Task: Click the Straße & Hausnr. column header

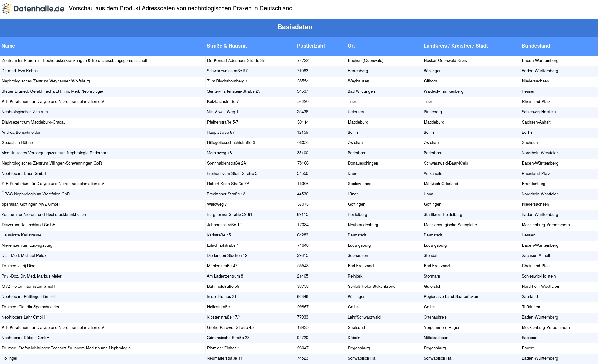Action: [227, 46]
